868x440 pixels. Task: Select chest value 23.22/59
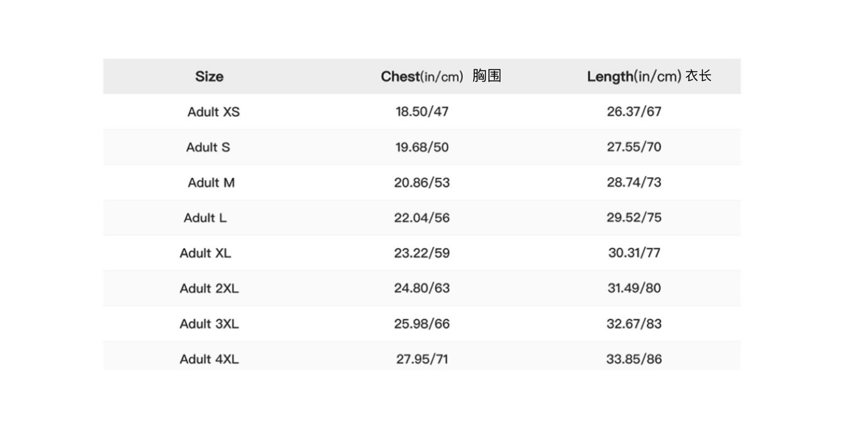[422, 253]
